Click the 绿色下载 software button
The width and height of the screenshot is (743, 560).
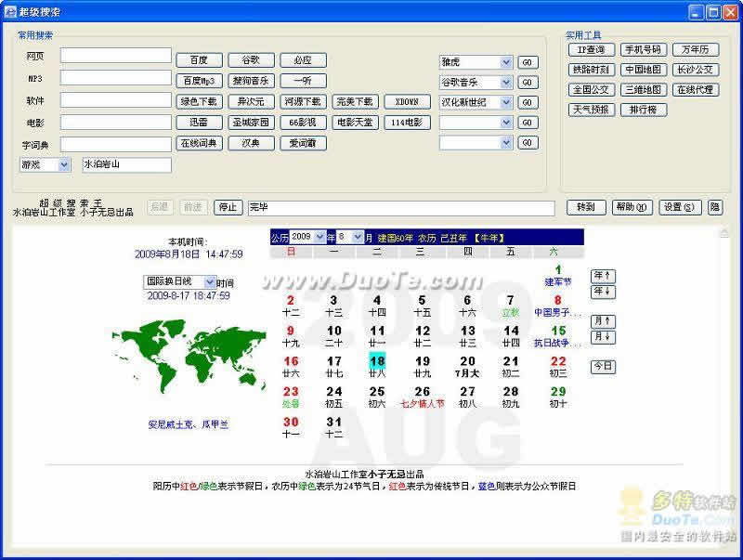click(199, 102)
